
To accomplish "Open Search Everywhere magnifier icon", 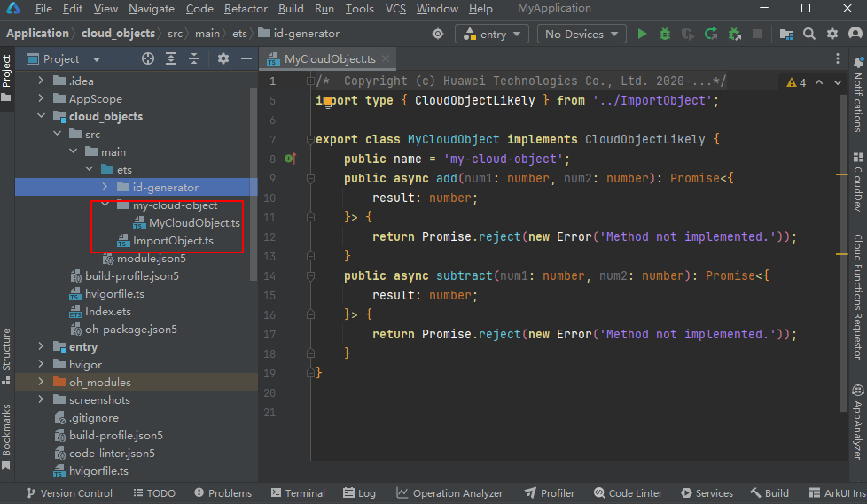I will pos(808,34).
